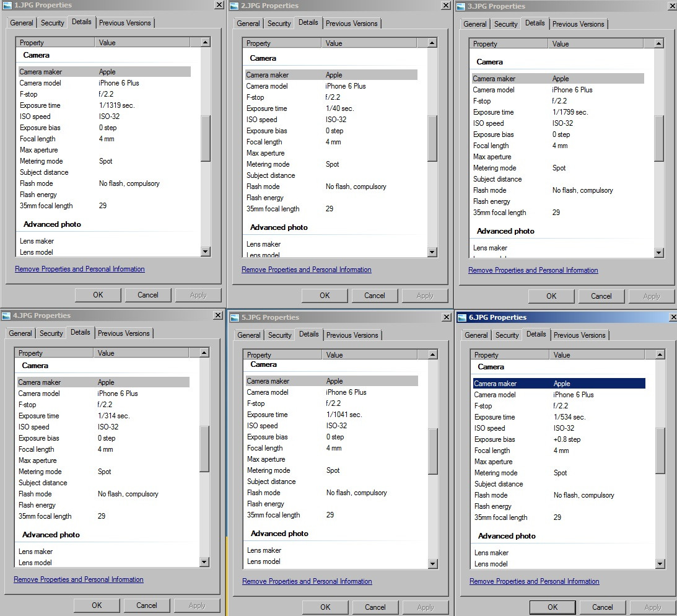Click scroll down arrow in 5.JPG details list
This screenshot has width=677, height=616.
pyautogui.click(x=432, y=564)
